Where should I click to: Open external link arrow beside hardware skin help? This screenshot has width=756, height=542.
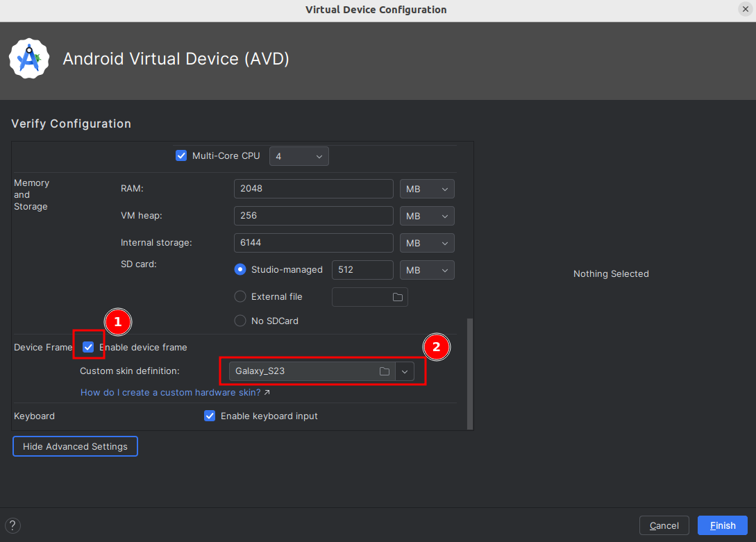tap(267, 393)
